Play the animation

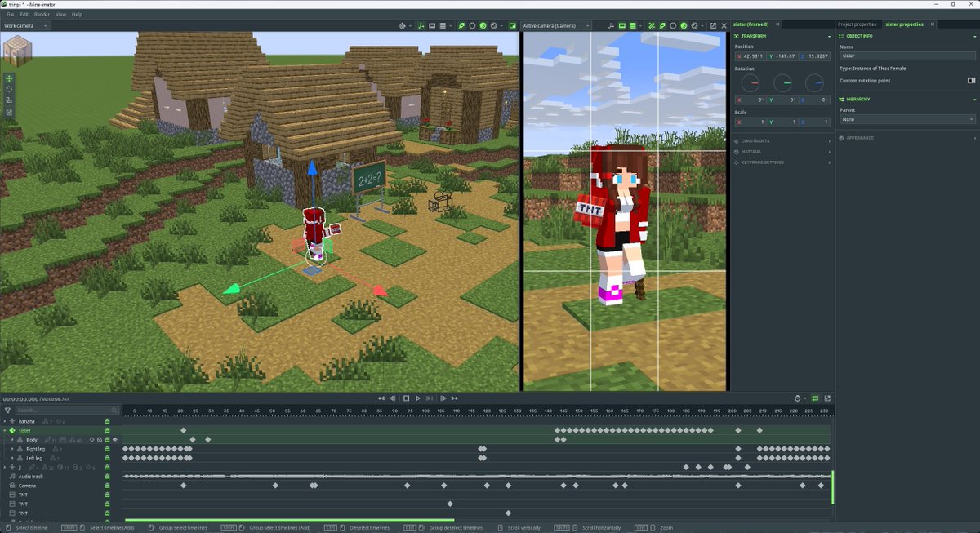click(x=418, y=398)
